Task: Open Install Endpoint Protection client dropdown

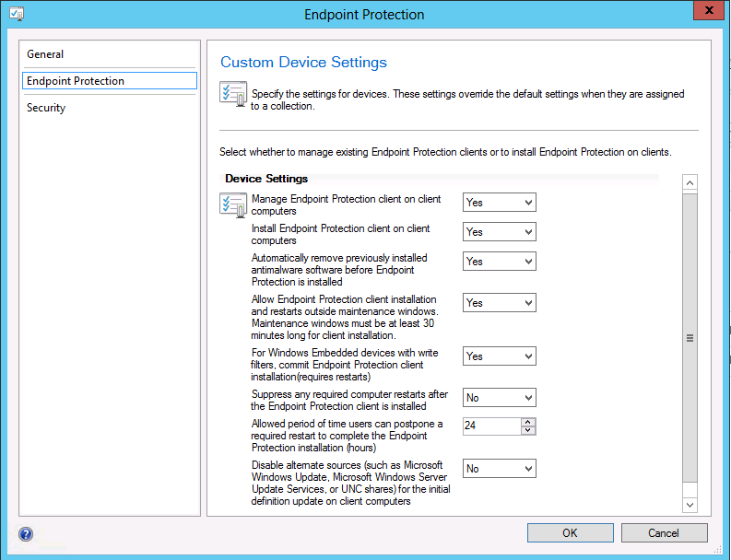Action: [x=500, y=231]
